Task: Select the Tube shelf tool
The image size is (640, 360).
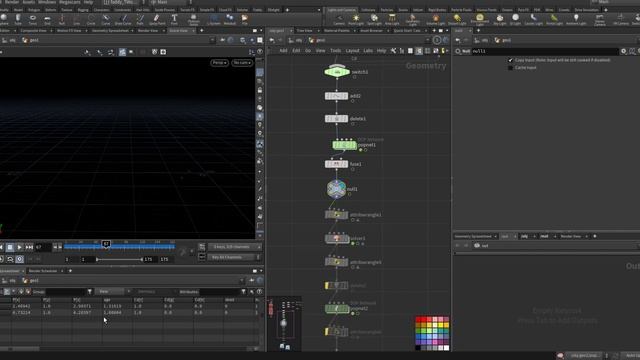Action: 18,19
